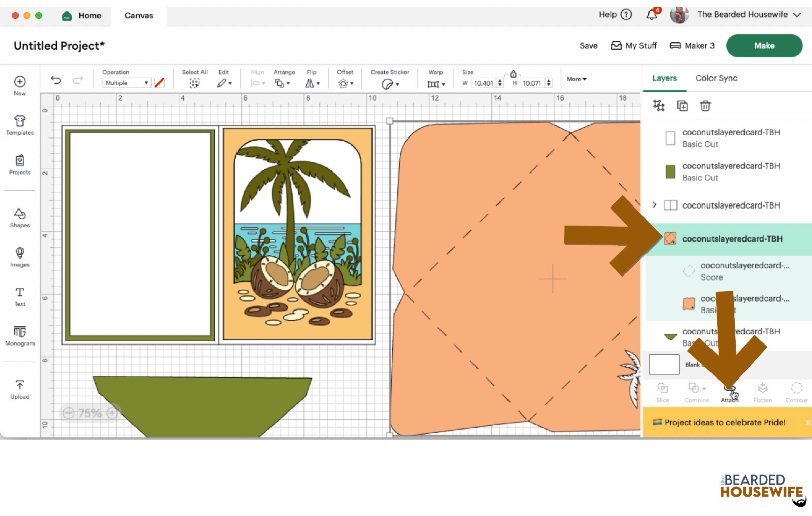Click the Flatten icon
Image resolution: width=812 pixels, height=516 pixels.
pyautogui.click(x=762, y=391)
